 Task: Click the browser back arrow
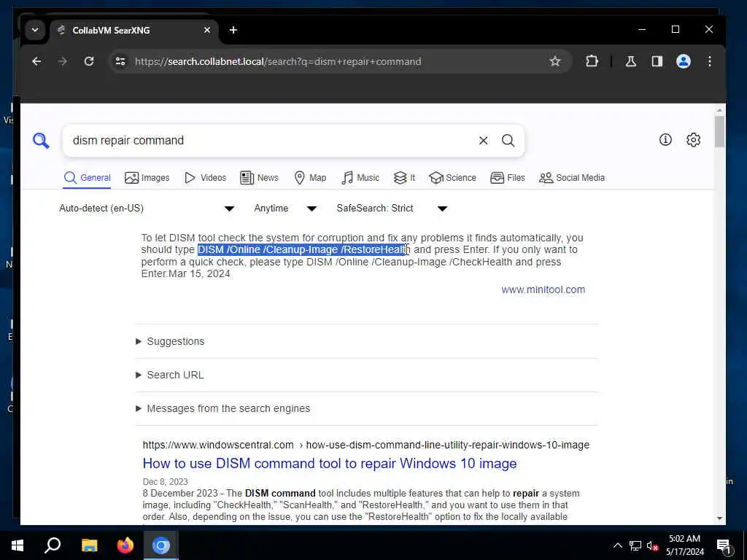(x=36, y=61)
